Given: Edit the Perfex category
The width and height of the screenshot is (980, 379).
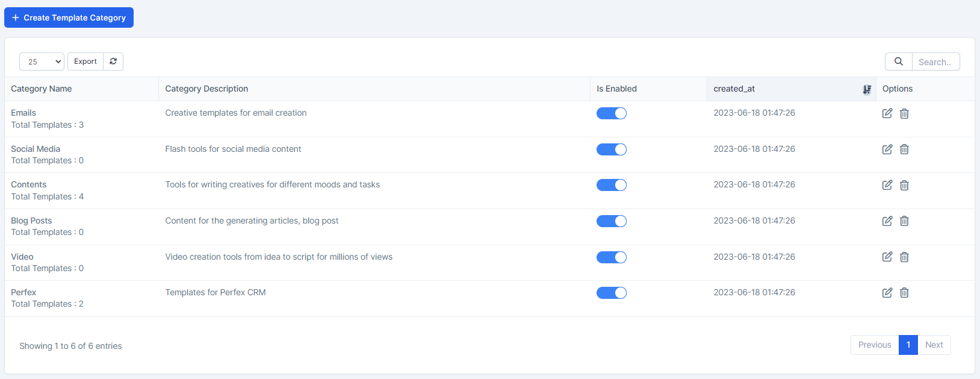Looking at the screenshot, I should [x=887, y=293].
